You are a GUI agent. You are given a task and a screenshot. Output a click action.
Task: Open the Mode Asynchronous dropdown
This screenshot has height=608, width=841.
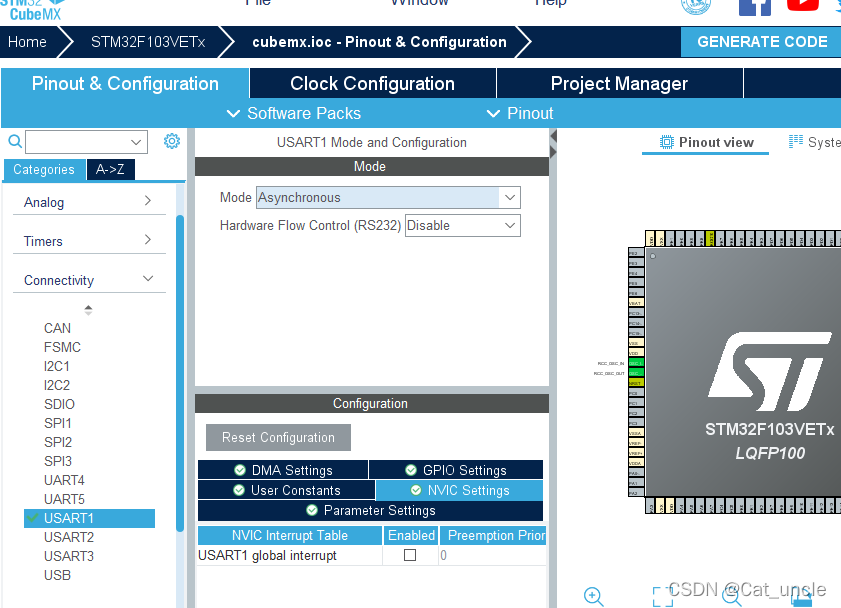tap(388, 197)
